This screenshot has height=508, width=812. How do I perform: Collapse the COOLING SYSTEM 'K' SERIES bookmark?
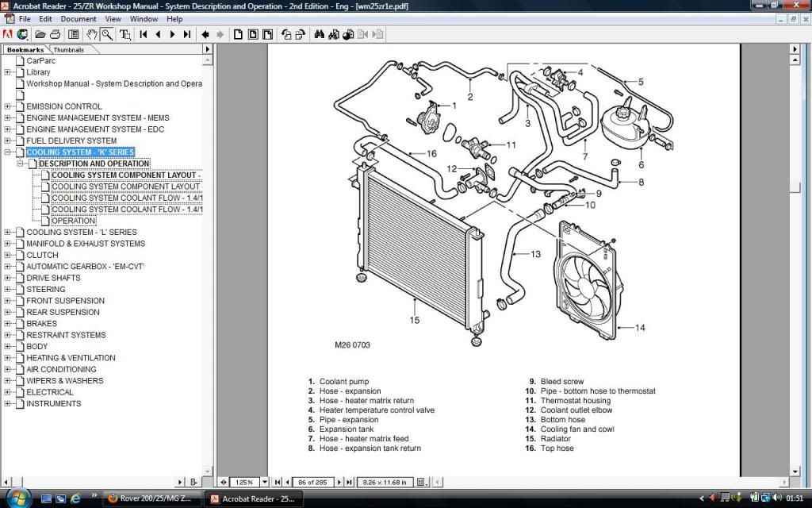coord(6,152)
